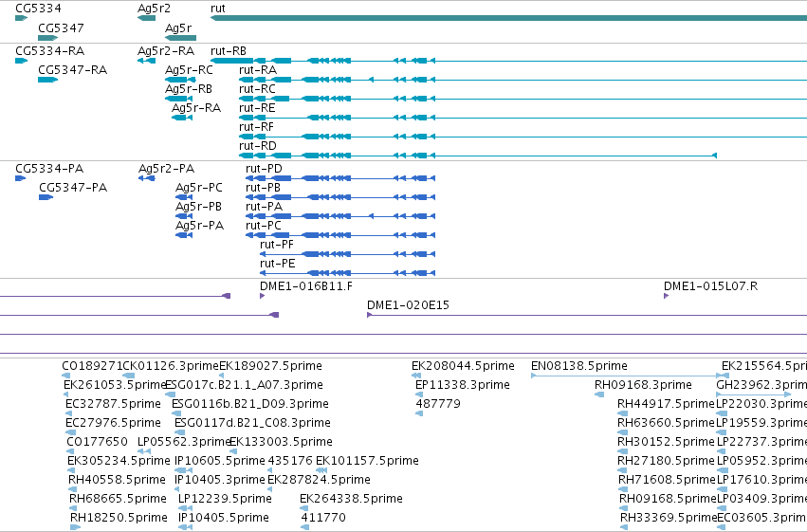Select the EK261053.5prime EST label
This screenshot has height=532, width=807.
pyautogui.click(x=114, y=385)
